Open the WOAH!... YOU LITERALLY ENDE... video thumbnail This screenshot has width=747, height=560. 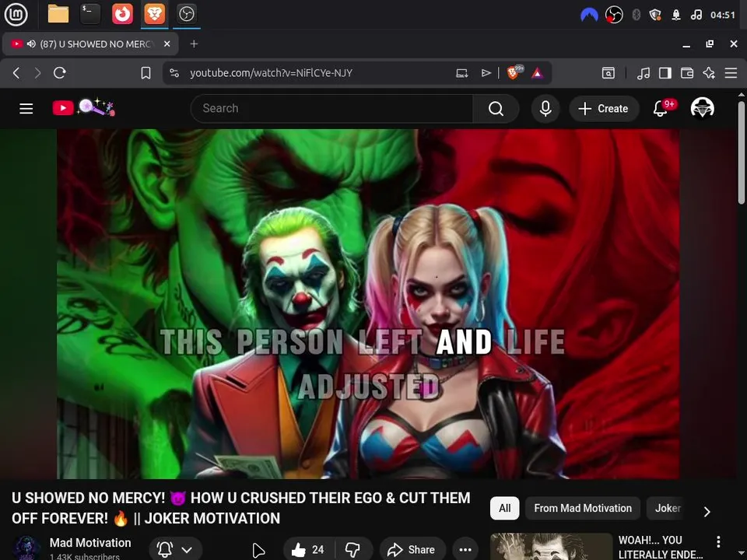tap(551, 547)
